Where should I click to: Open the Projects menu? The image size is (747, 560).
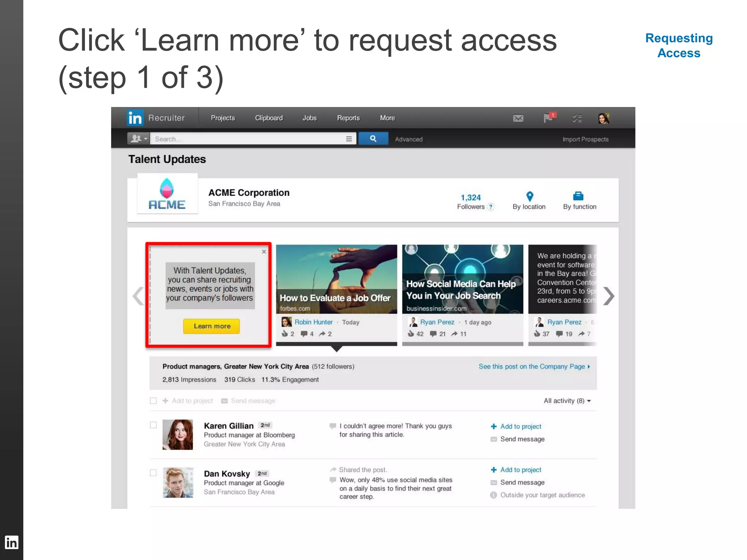coord(222,118)
